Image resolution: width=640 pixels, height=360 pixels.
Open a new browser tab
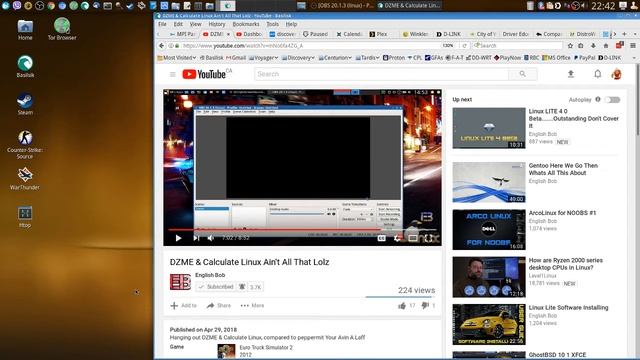[624, 34]
